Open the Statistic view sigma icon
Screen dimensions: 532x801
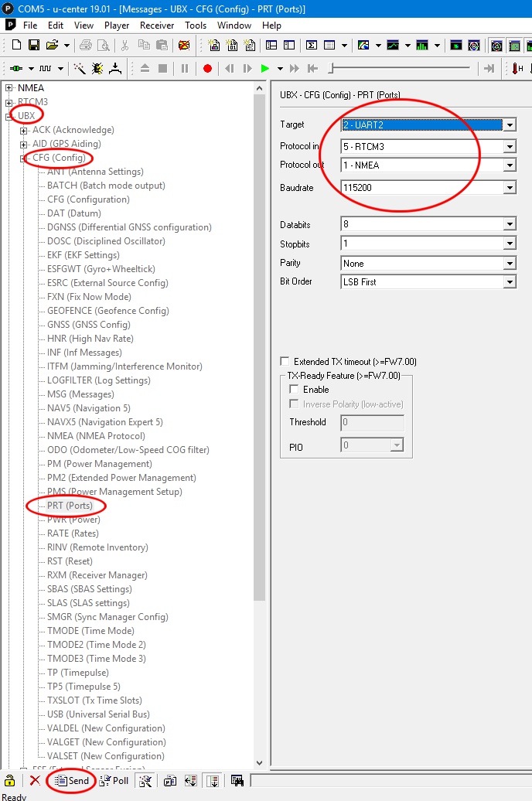tap(311, 46)
